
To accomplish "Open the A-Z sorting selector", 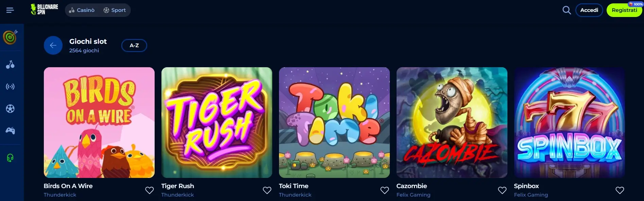I will coord(134,45).
